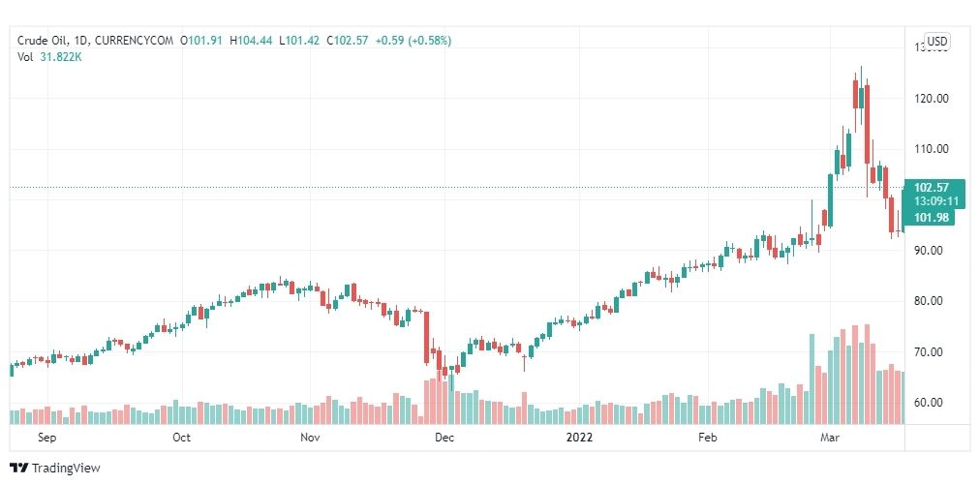Open the TradingView text link
The image size is (980, 485).
[66, 468]
